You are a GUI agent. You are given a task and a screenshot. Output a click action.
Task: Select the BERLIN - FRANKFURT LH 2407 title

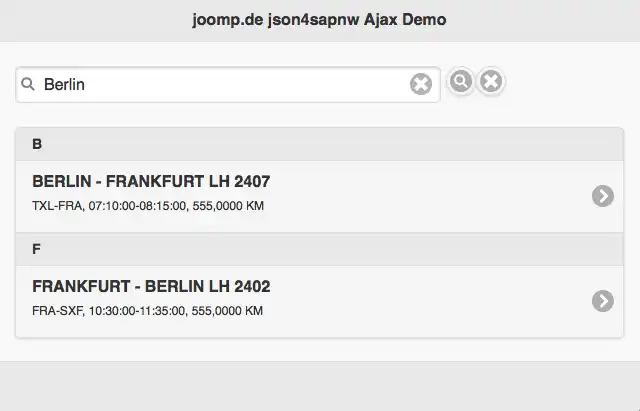[151, 182]
